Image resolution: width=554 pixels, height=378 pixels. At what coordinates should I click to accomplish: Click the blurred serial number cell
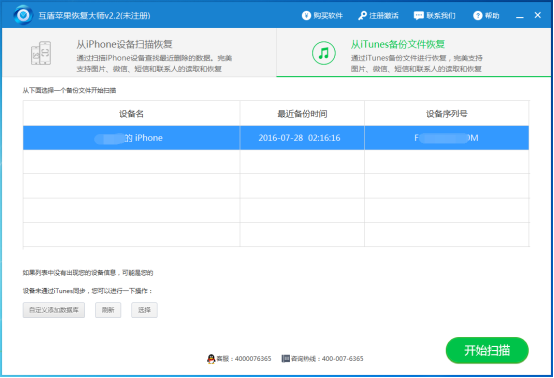point(447,138)
